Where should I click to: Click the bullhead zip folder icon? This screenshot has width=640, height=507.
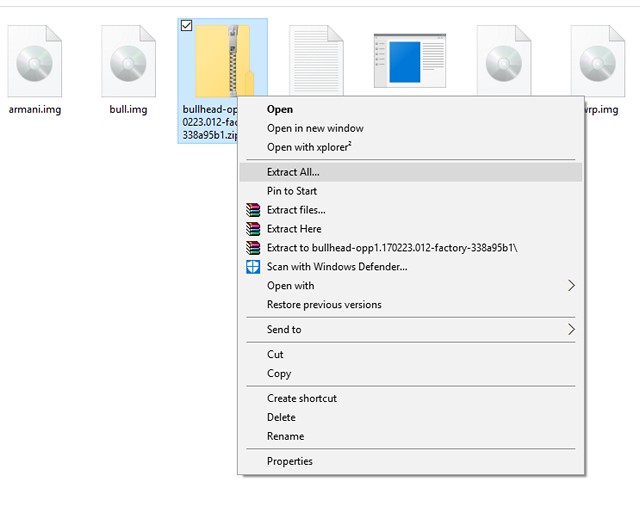pyautogui.click(x=222, y=60)
